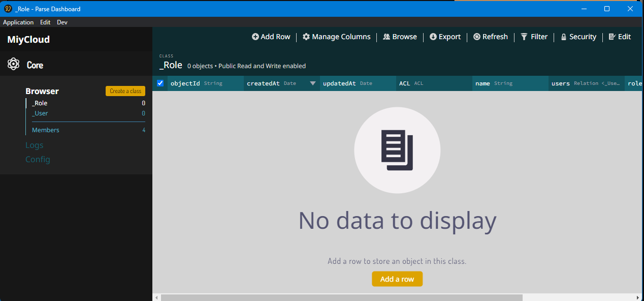
Task: Click the yellow Add a row button
Action: [397, 279]
